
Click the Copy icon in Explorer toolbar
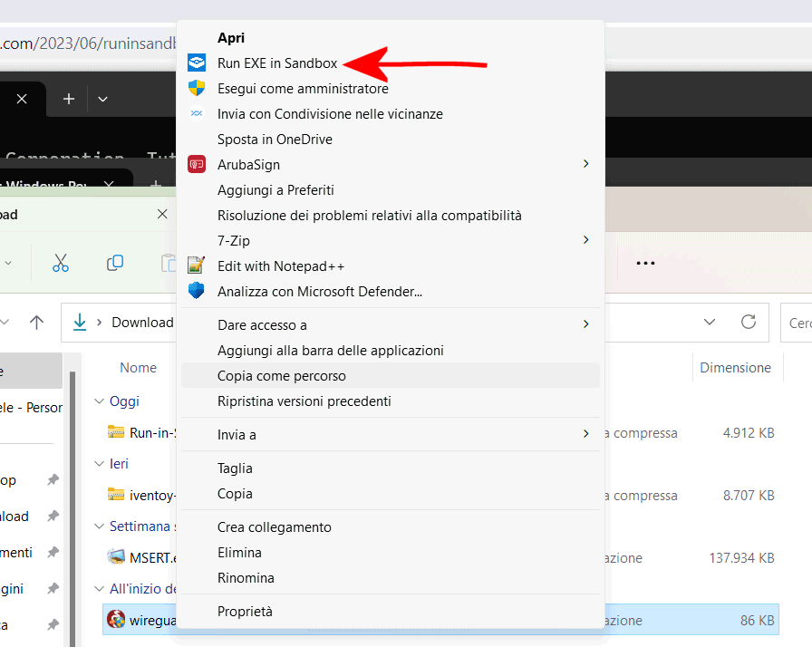115,263
